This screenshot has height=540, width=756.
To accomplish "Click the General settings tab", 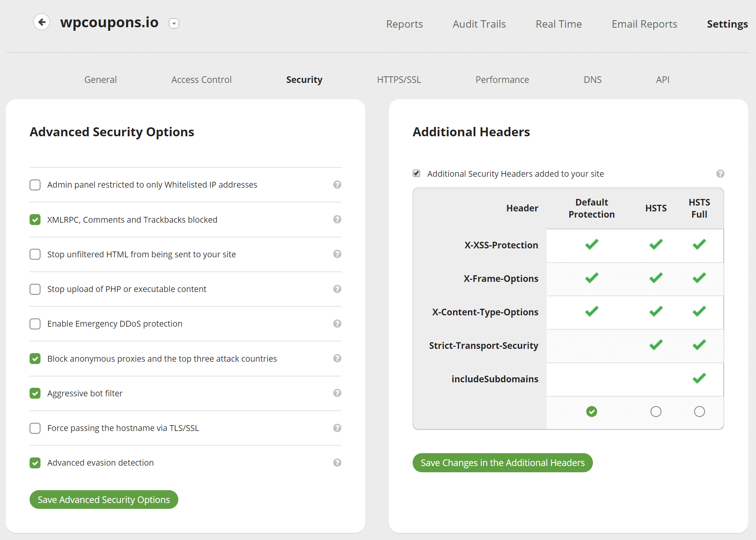I will coord(101,79).
